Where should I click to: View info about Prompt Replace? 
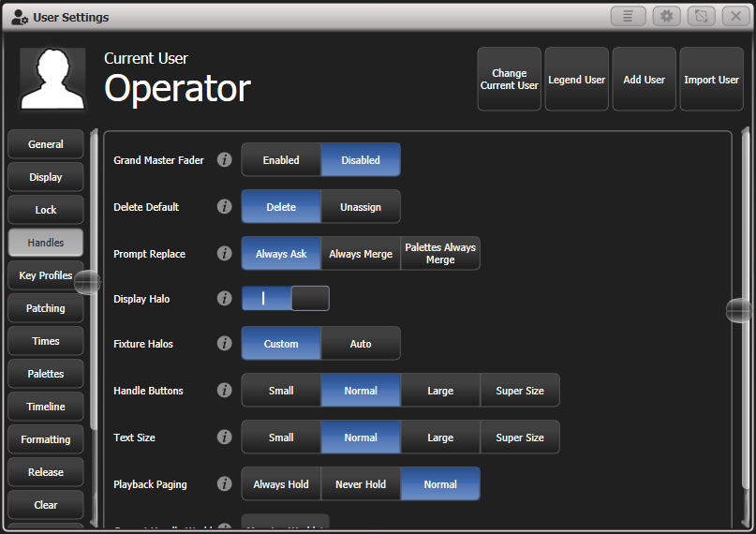tap(224, 253)
